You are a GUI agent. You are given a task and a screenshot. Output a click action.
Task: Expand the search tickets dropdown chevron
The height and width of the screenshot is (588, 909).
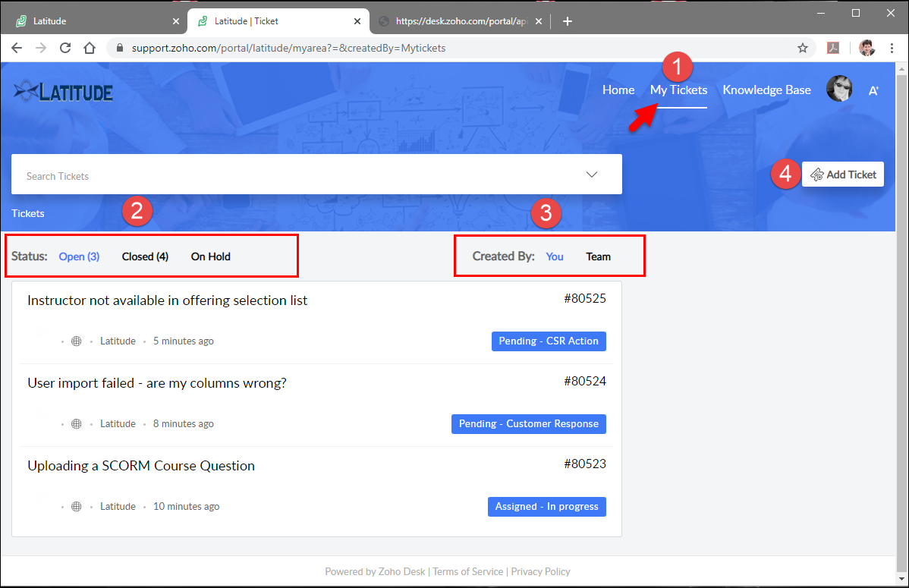(x=592, y=175)
